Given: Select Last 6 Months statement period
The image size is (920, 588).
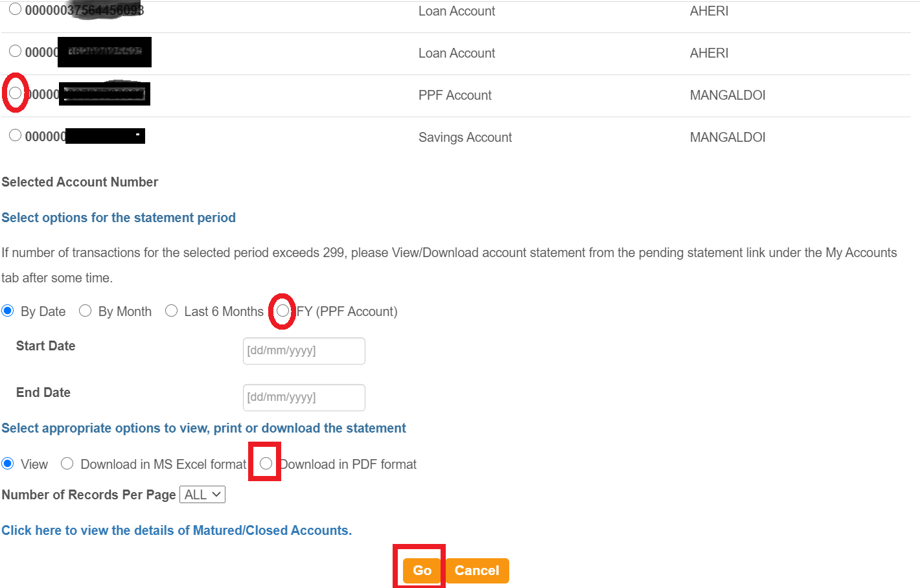Looking at the screenshot, I should [171, 311].
